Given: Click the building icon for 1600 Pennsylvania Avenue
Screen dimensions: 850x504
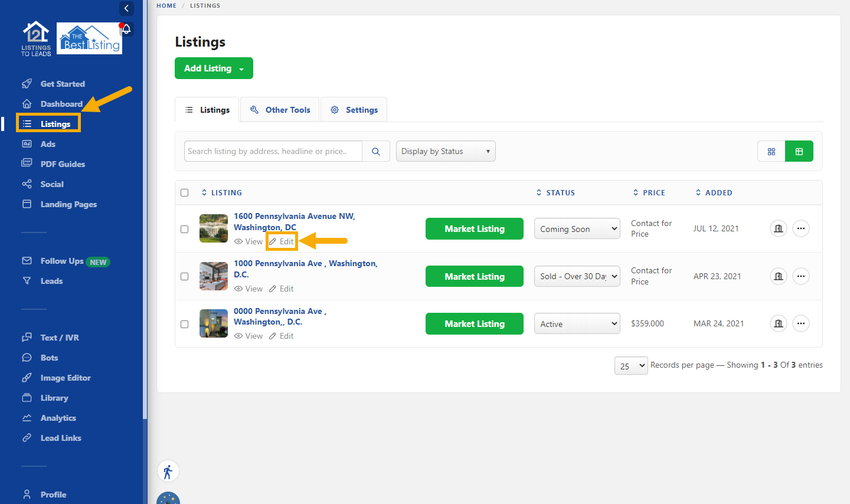Looking at the screenshot, I should [778, 228].
